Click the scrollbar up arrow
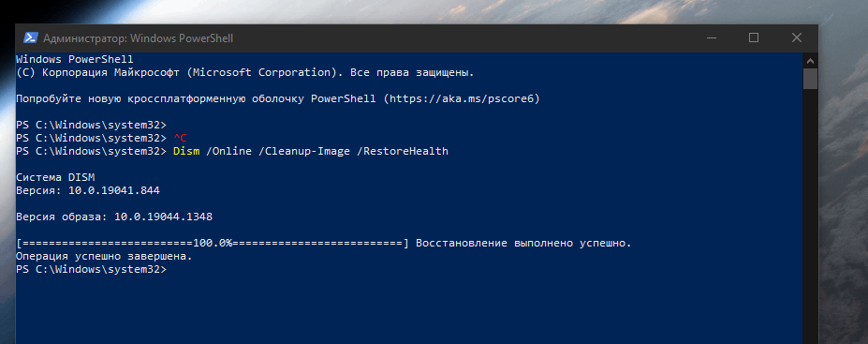Image resolution: width=868 pixels, height=344 pixels. click(810, 60)
